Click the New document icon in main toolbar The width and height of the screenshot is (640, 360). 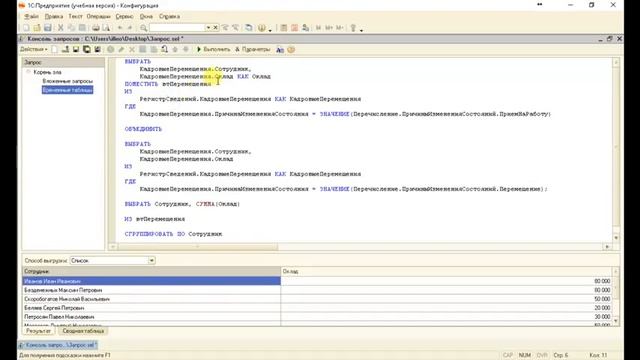point(27,28)
